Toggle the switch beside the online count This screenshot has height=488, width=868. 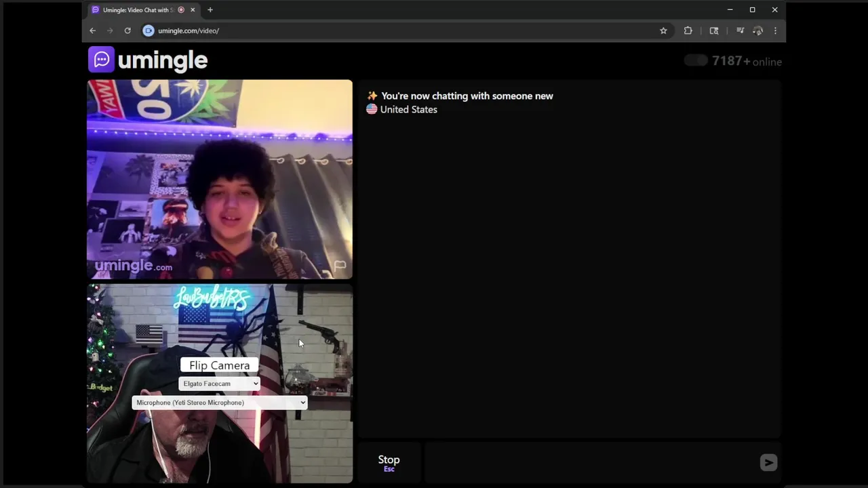pyautogui.click(x=696, y=60)
